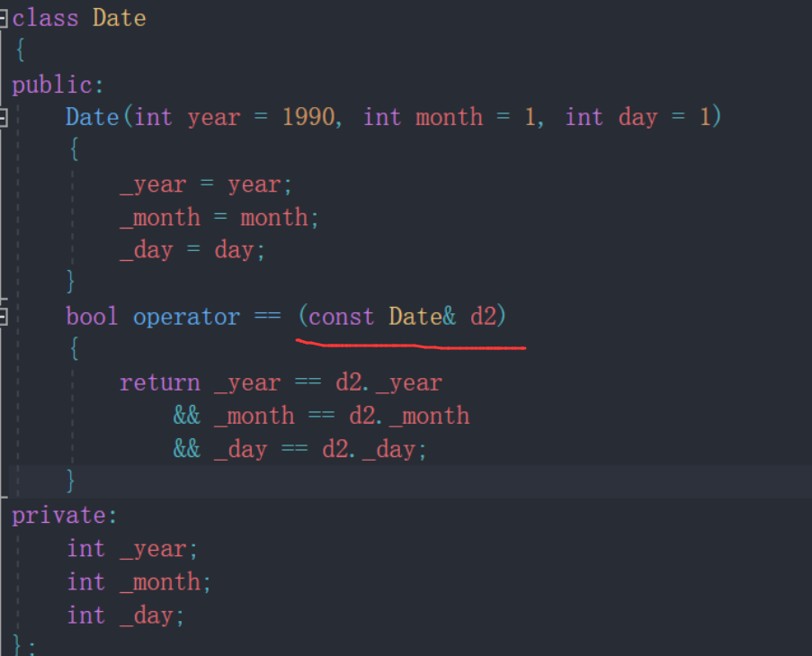Click the private: access specifier
Image resolution: width=812 pixels, height=656 pixels.
[65, 516]
